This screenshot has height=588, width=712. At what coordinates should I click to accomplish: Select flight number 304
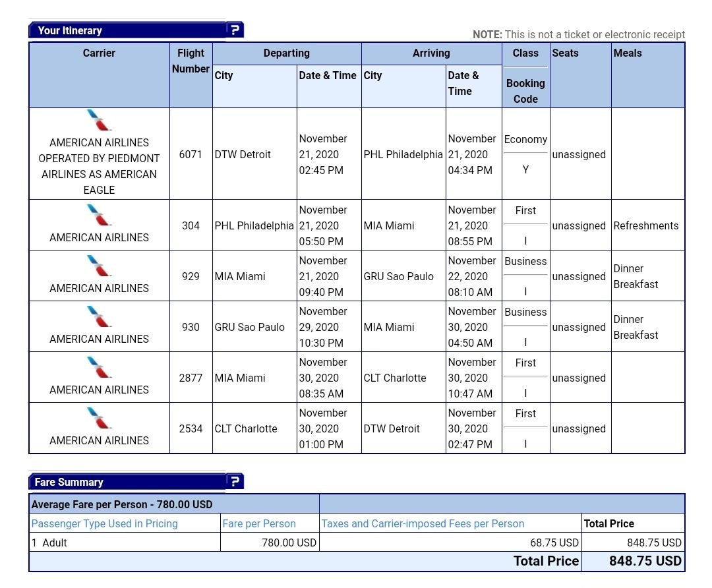(x=191, y=225)
